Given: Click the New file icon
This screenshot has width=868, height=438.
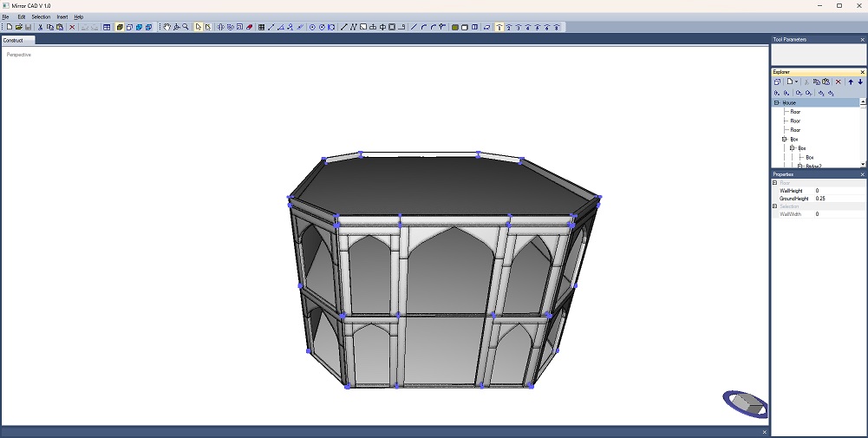Looking at the screenshot, I should (x=8, y=27).
